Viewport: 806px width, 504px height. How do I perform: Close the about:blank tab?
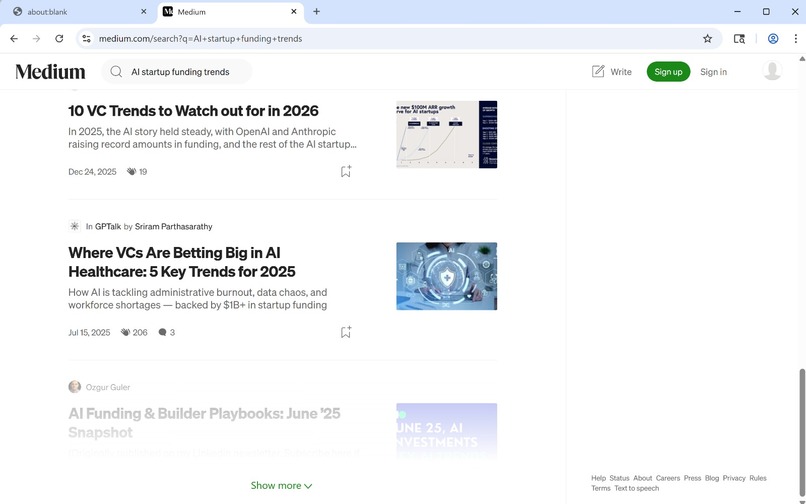(143, 11)
